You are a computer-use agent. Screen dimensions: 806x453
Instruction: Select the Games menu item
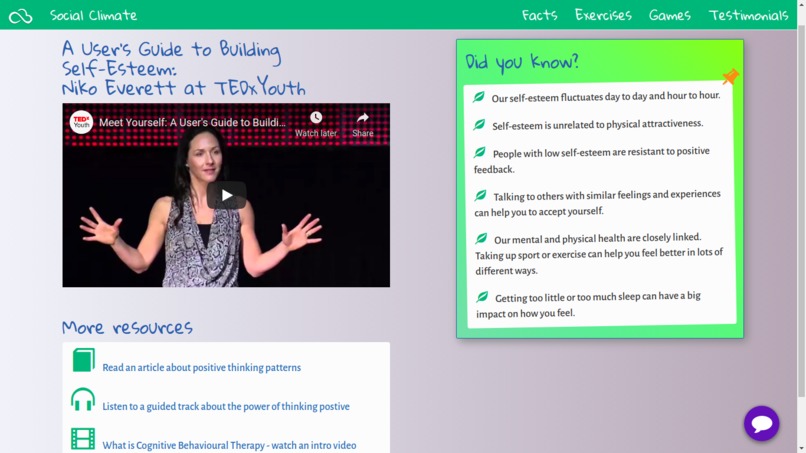(x=669, y=15)
